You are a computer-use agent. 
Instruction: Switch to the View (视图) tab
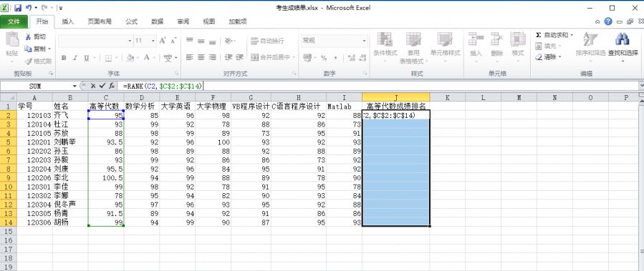(208, 21)
